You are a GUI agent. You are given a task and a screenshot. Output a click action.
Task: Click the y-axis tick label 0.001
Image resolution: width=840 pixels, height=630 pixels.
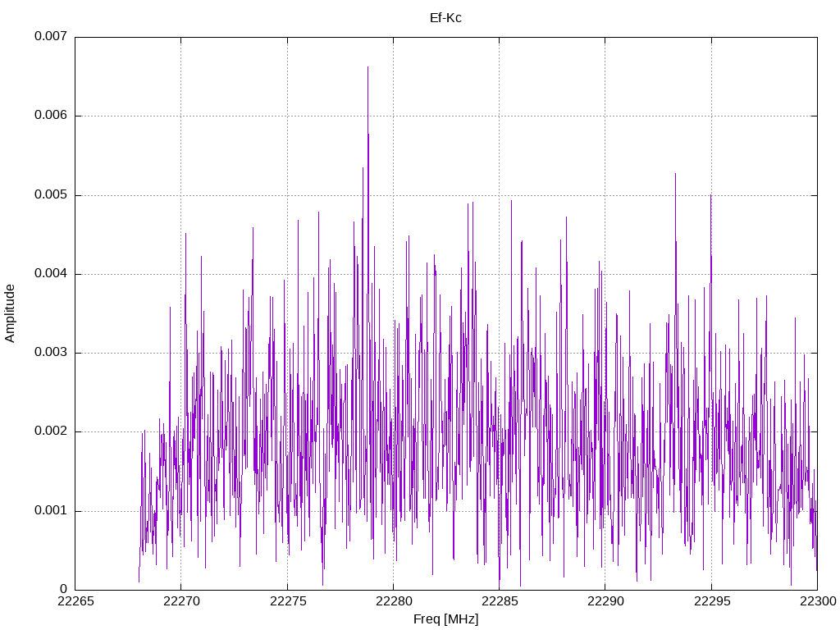51,510
